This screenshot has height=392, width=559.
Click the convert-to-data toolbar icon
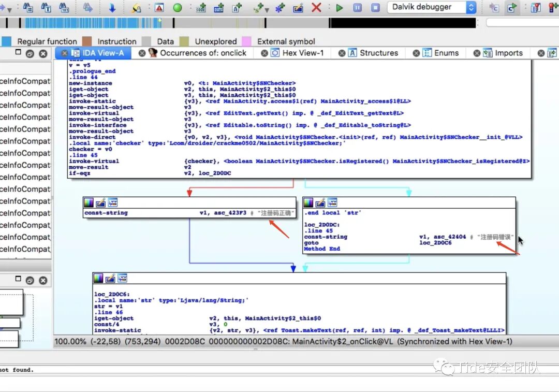[x=218, y=7]
